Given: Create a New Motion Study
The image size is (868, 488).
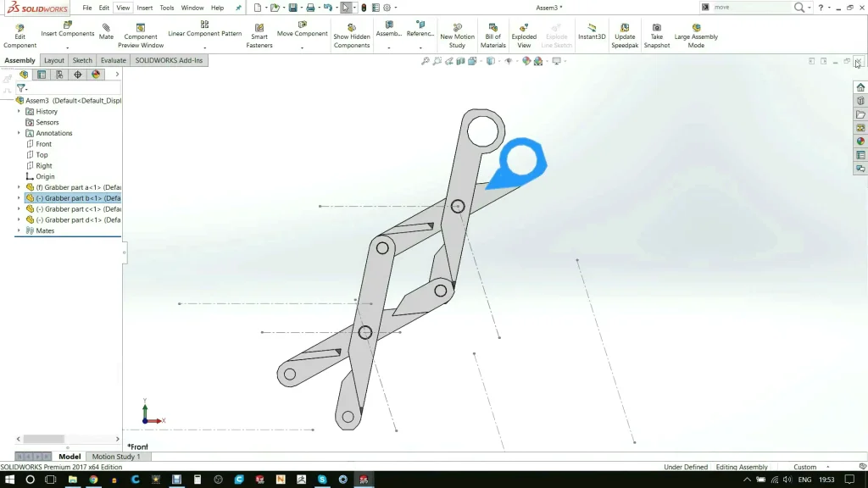Looking at the screenshot, I should (457, 36).
